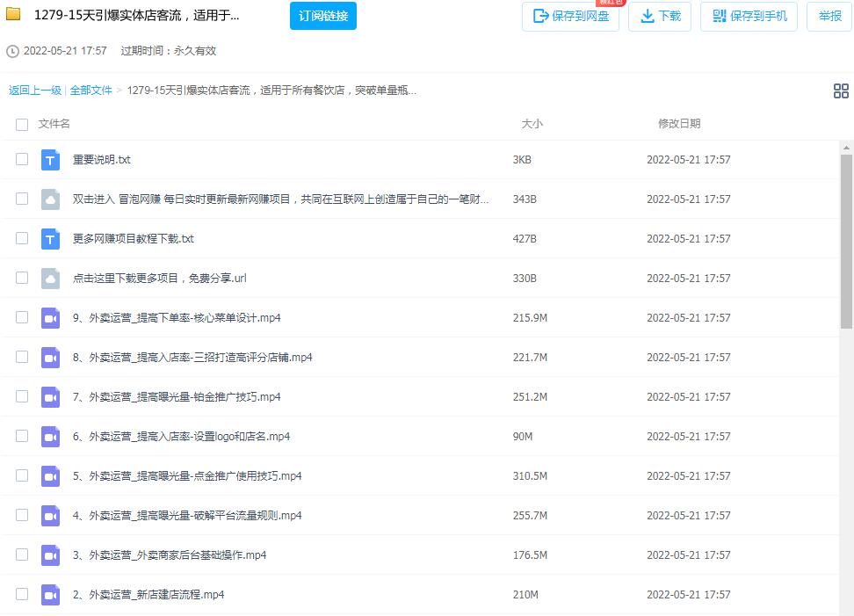This screenshot has height=616, width=854.
Task: Open 7、外卖运营_提高曝光量-铂金推广技巧.mp4
Action: 177,397
